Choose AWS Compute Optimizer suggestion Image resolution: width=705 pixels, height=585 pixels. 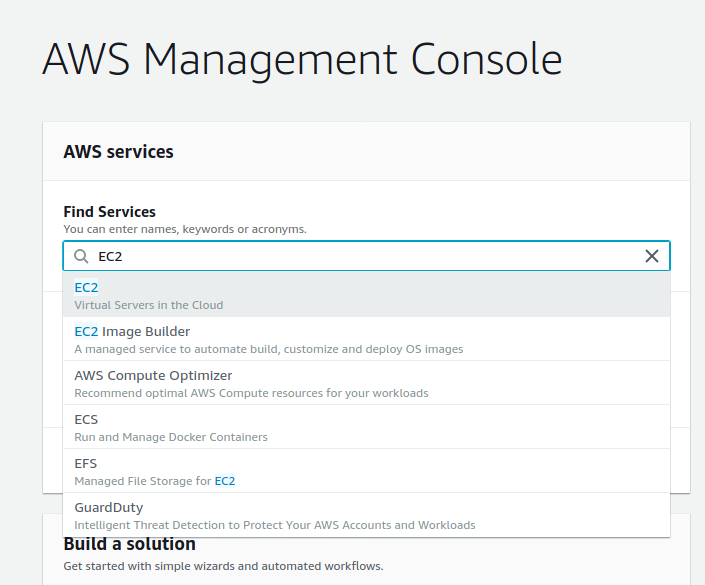tap(366, 383)
